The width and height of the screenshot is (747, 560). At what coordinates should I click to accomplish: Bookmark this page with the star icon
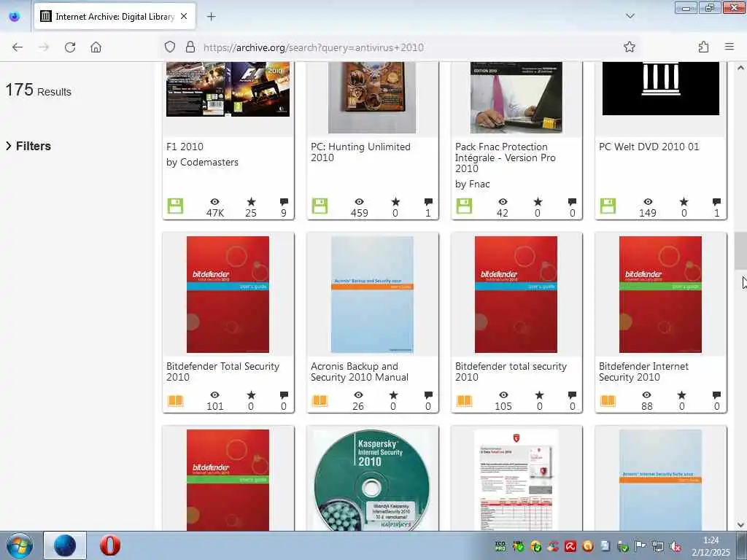(630, 47)
